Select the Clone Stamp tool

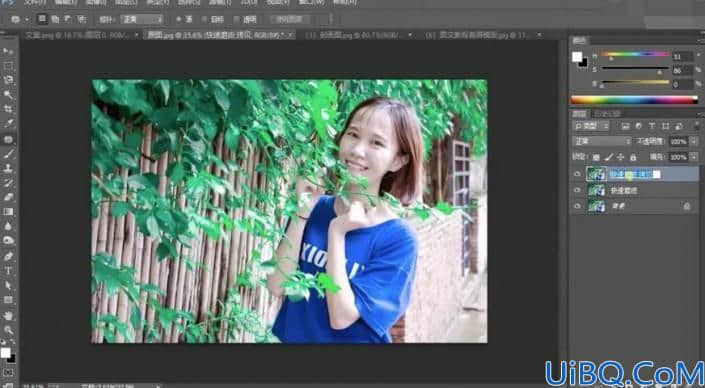(x=8, y=168)
